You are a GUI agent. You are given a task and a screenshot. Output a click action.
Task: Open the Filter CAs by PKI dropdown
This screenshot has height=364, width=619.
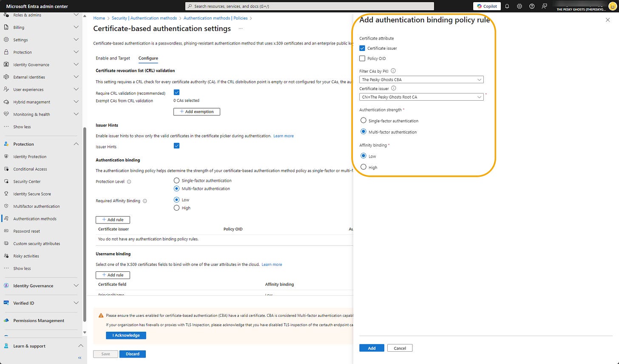pyautogui.click(x=421, y=79)
